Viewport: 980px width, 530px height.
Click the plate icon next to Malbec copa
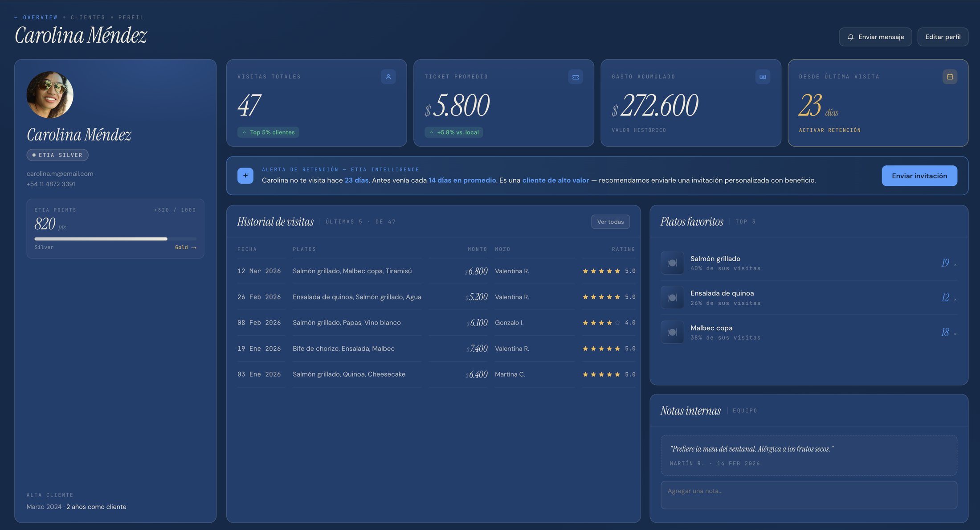point(672,332)
